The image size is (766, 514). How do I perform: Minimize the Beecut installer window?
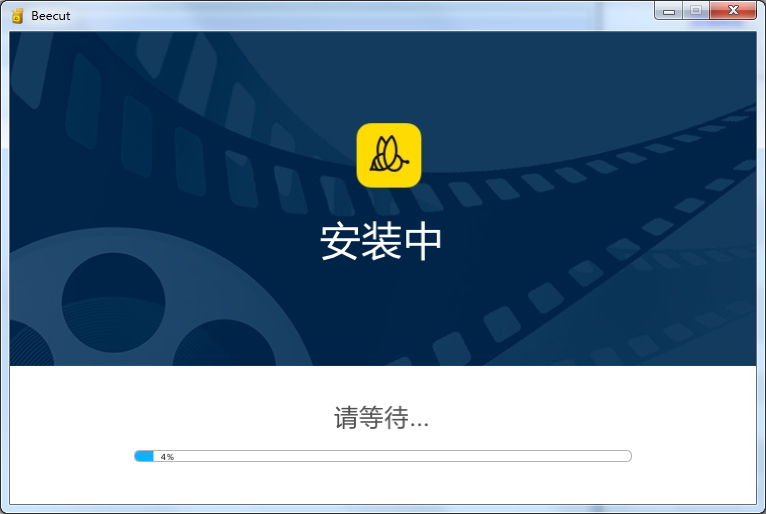pyautogui.click(x=669, y=11)
